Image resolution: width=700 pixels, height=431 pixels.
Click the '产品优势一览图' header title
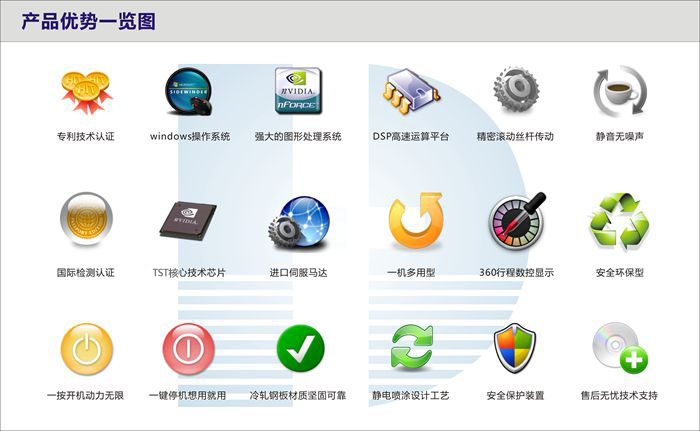click(x=88, y=21)
